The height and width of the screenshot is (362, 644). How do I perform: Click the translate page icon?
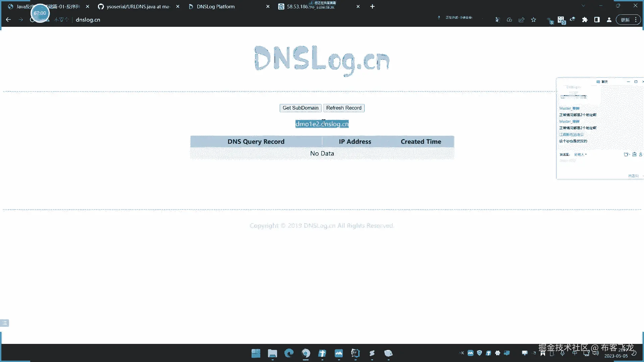497,20
